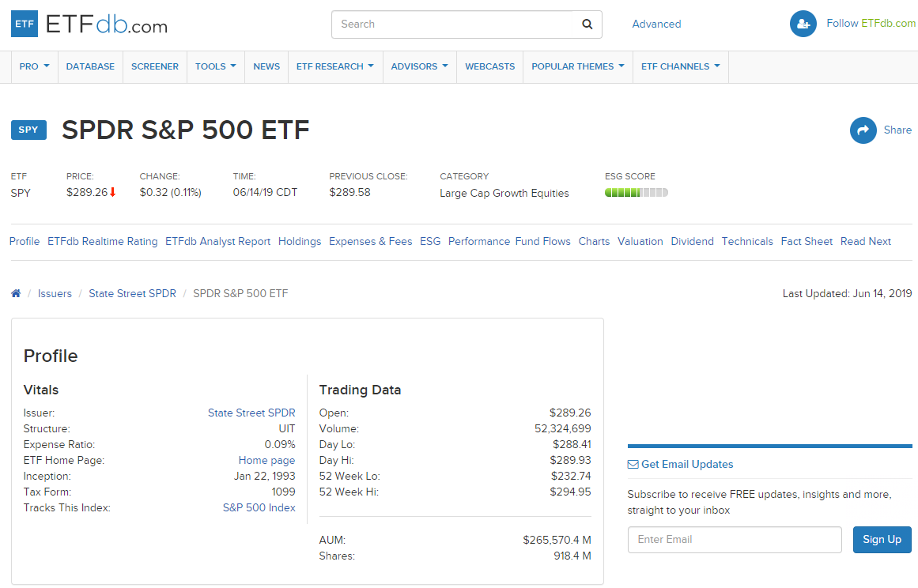Expand the POPULAR THEMES dropdown

(578, 66)
